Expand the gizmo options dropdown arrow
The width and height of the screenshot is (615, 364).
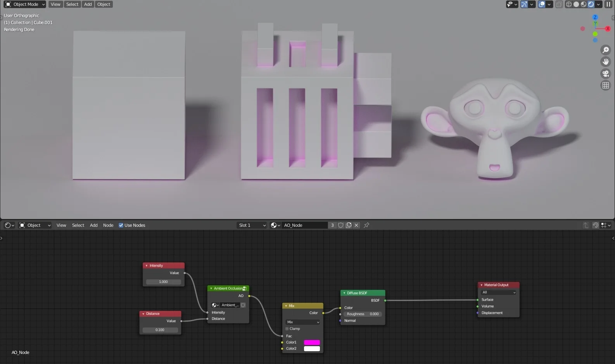pyautogui.click(x=532, y=4)
